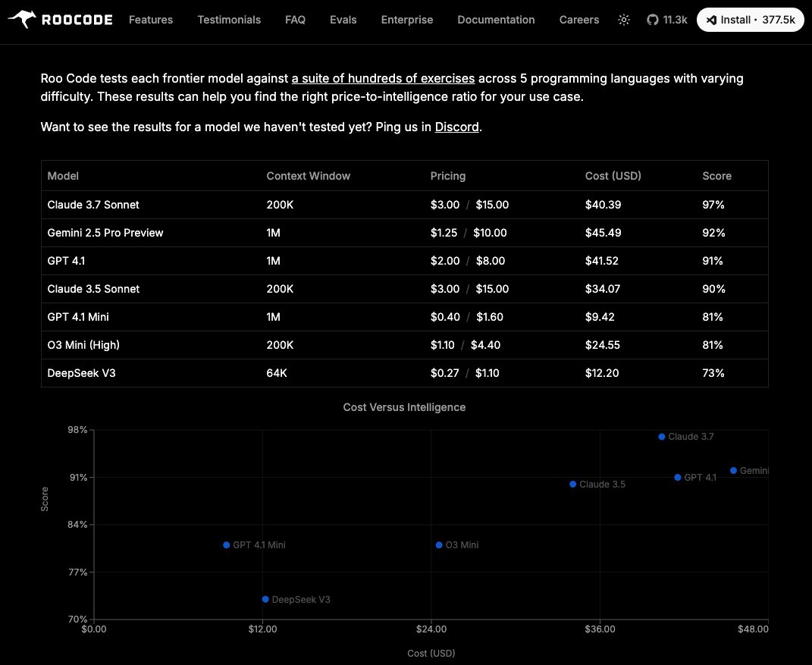Select the Claude 3.7 Sonnet table row name

[x=93, y=205]
